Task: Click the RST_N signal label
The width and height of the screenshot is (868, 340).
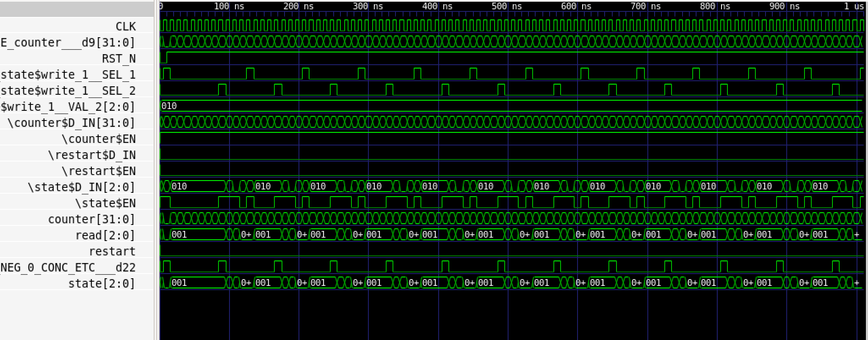Action: 119,59
